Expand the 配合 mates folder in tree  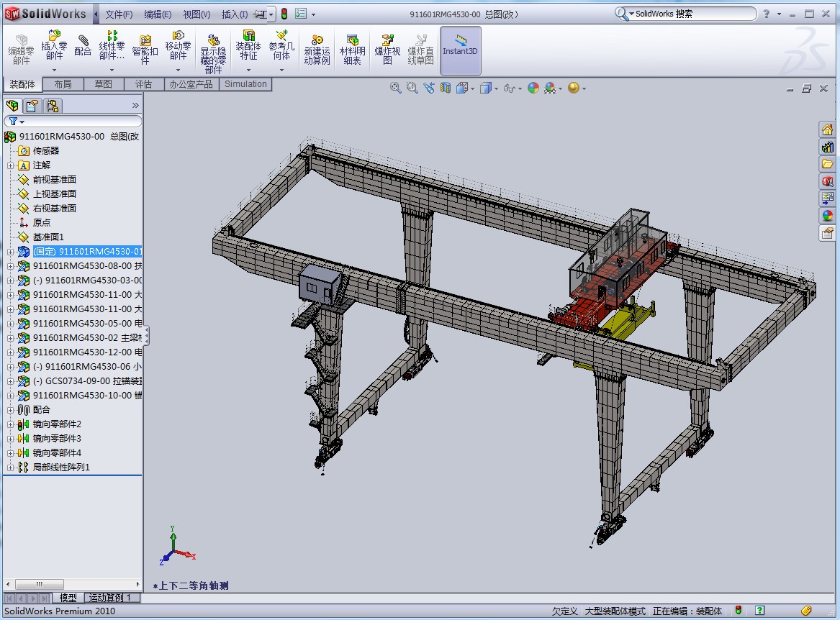(11, 410)
